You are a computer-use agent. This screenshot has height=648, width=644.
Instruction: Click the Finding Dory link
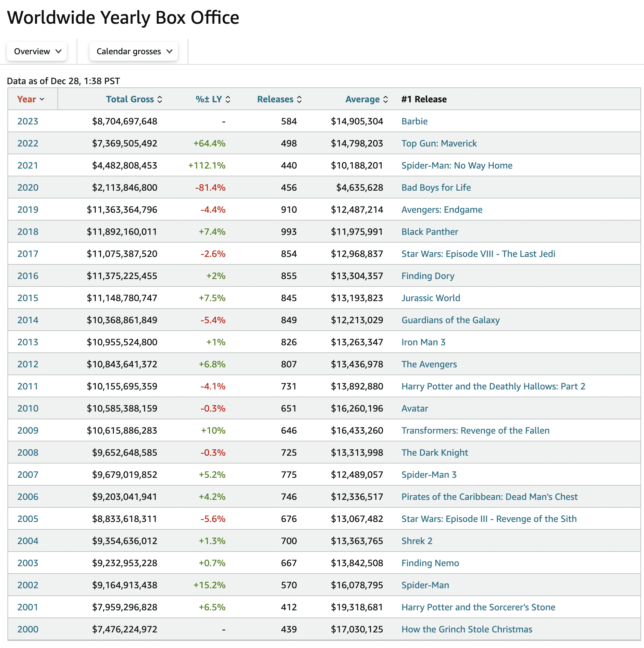pos(428,276)
